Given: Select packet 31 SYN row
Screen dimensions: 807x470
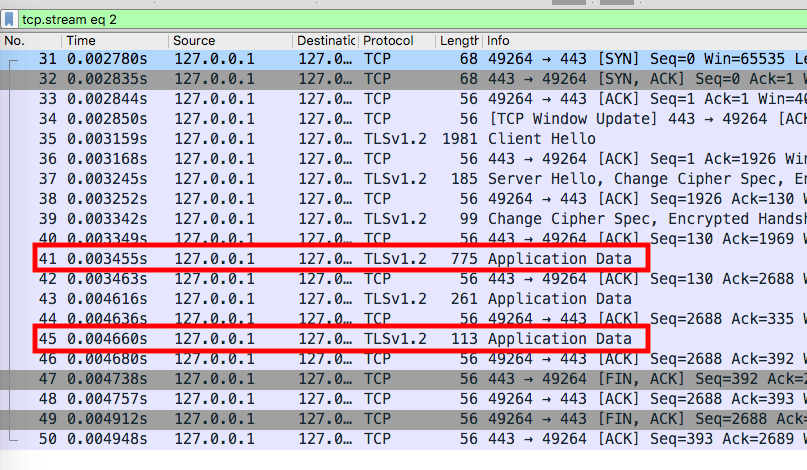Looking at the screenshot, I should pyautogui.click(x=404, y=59).
